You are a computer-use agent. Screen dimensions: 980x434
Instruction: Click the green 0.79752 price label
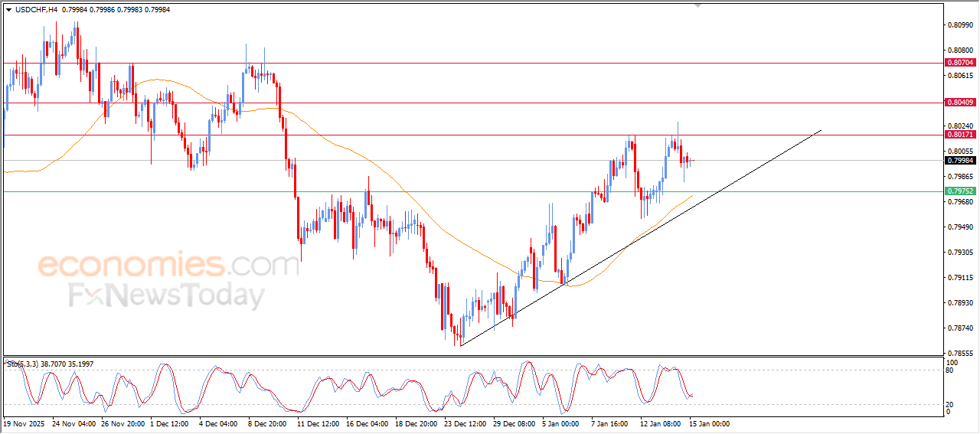959,191
